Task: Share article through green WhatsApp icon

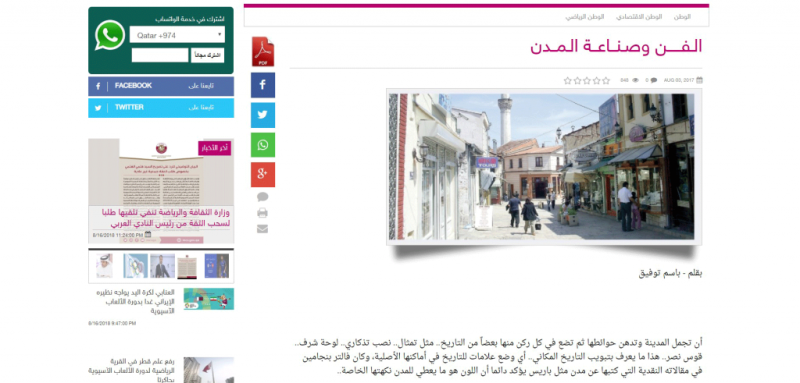Action: [263, 145]
